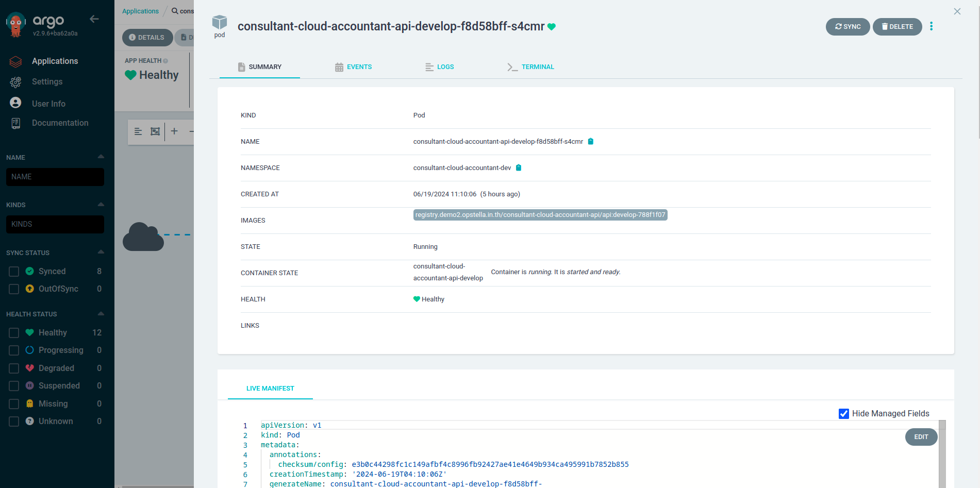Select the LIVE MANIFEST tab

point(270,389)
